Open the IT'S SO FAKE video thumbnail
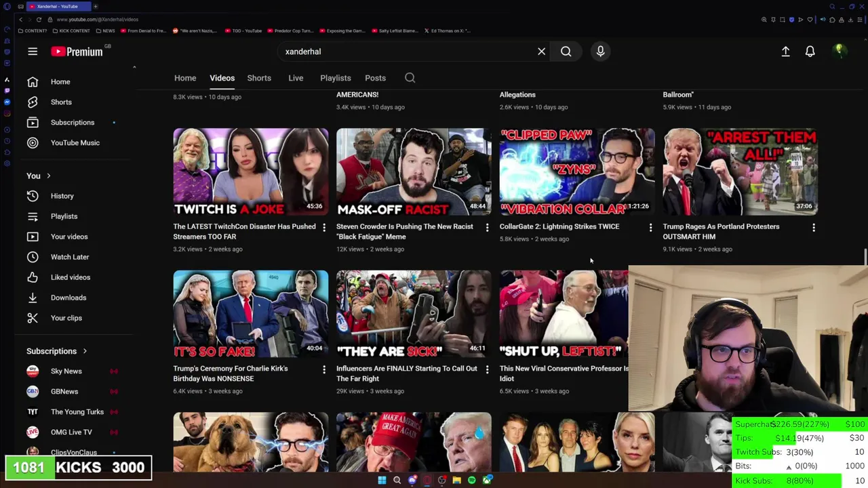Viewport: 868px width, 488px height. (x=250, y=314)
